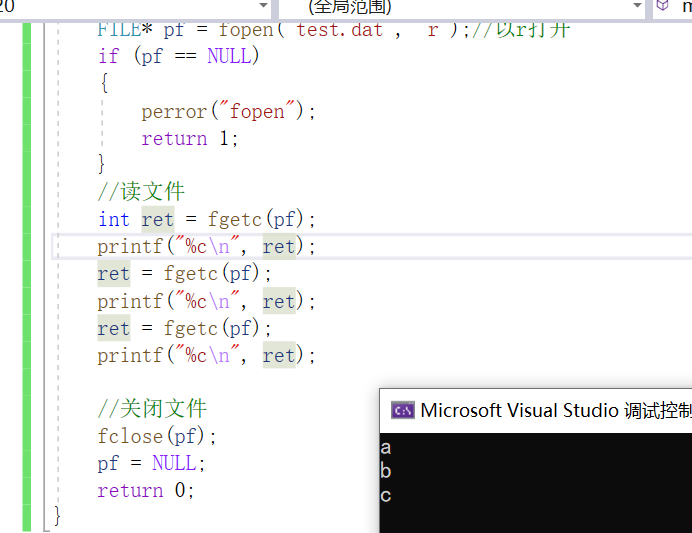The image size is (692, 533).
Task: Click the line perror("fopen");
Action: tap(228, 111)
